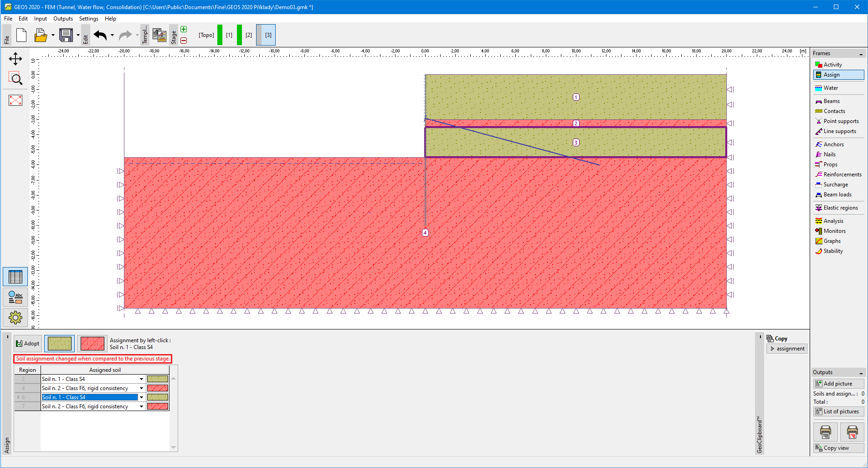Open the gear drawing settings icon

point(15,317)
